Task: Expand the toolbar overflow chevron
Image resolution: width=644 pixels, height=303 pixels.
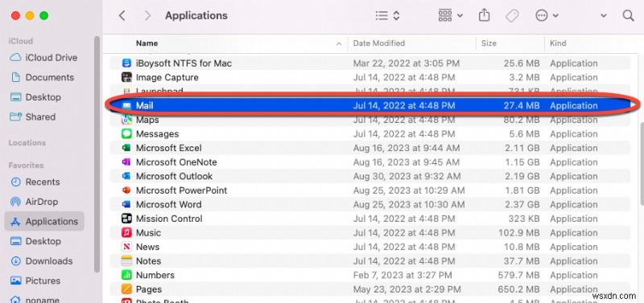Action: tap(603, 15)
